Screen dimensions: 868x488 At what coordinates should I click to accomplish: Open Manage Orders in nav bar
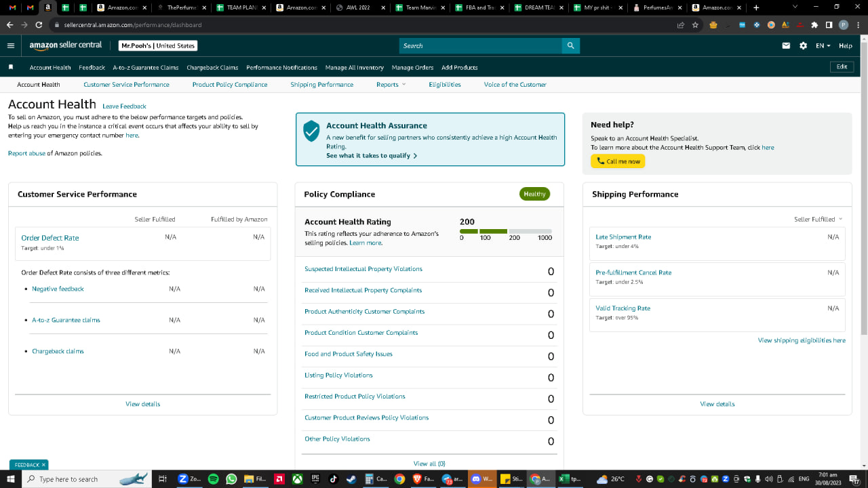click(x=412, y=67)
